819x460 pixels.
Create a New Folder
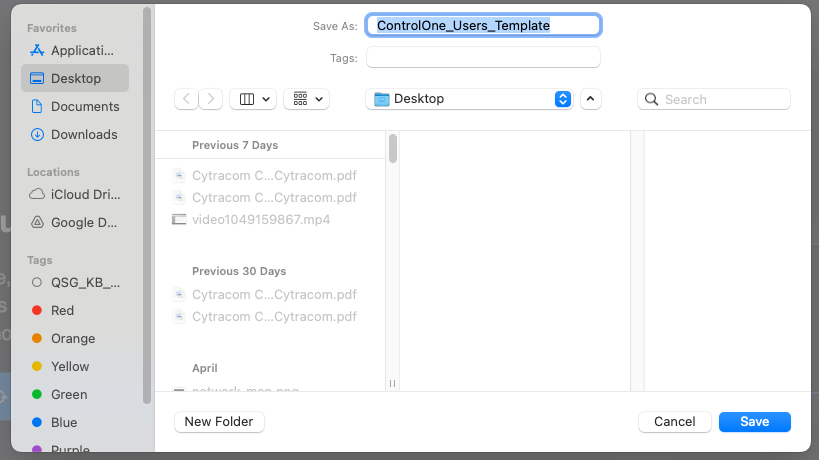point(219,422)
